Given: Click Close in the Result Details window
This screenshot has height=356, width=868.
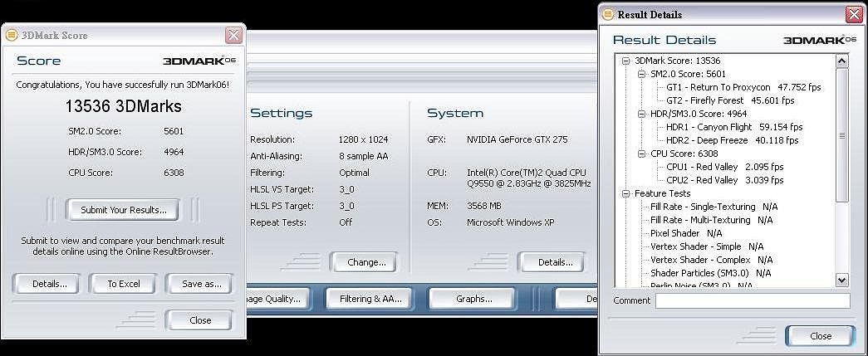Looking at the screenshot, I should [x=821, y=335].
